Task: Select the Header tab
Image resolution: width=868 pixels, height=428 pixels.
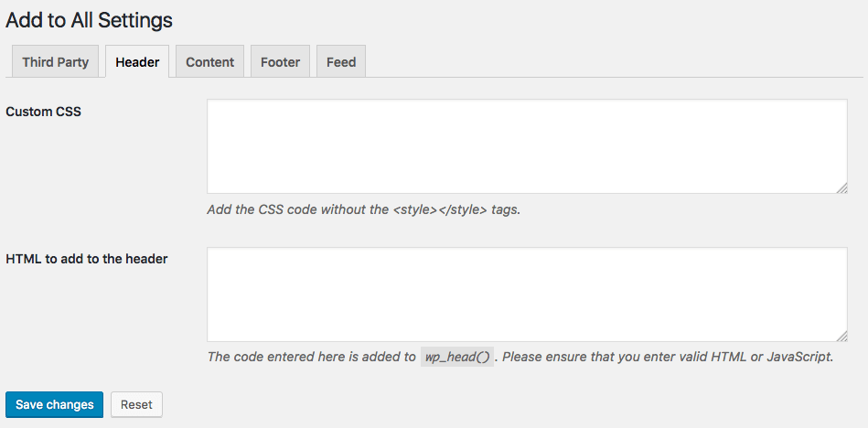Action: pos(137,62)
